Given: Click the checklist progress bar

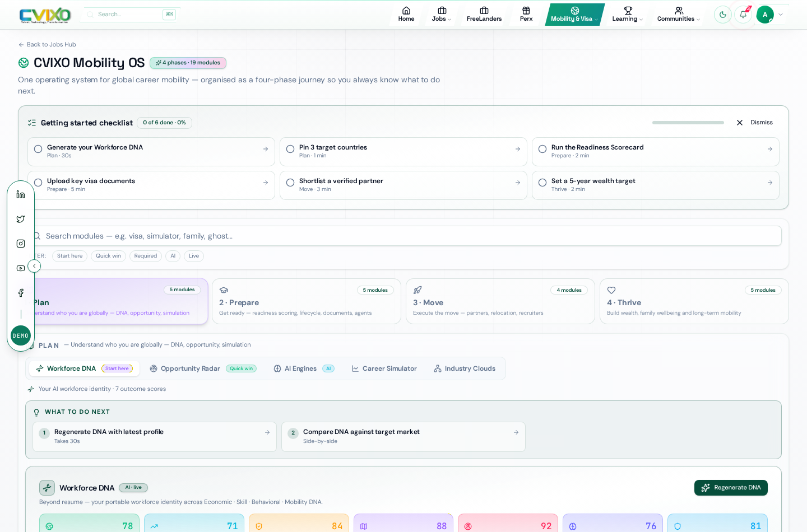Looking at the screenshot, I should (x=688, y=123).
